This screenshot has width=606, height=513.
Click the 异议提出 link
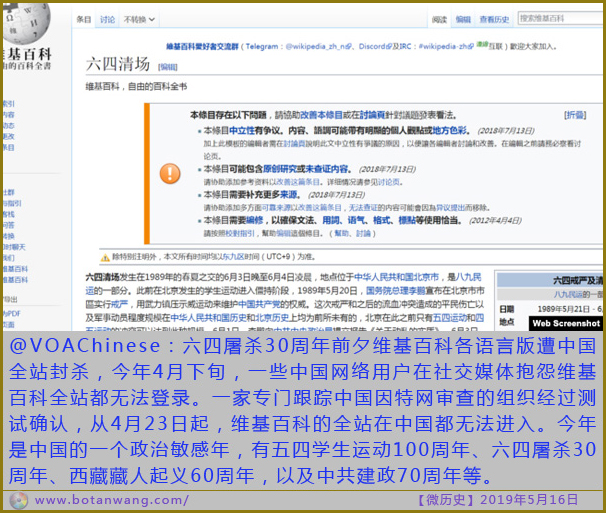tap(450, 208)
